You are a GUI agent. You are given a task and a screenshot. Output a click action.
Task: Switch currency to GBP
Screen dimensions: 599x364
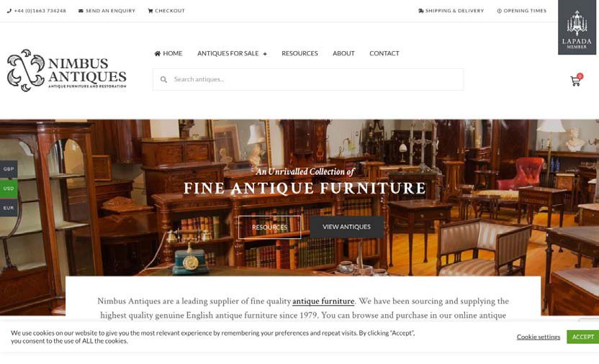[9, 169]
